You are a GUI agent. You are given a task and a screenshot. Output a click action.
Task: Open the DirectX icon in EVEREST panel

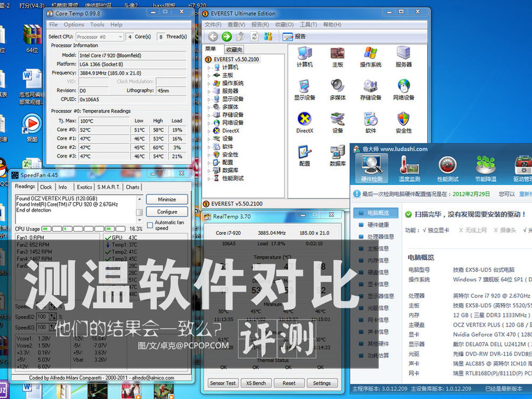(x=304, y=122)
